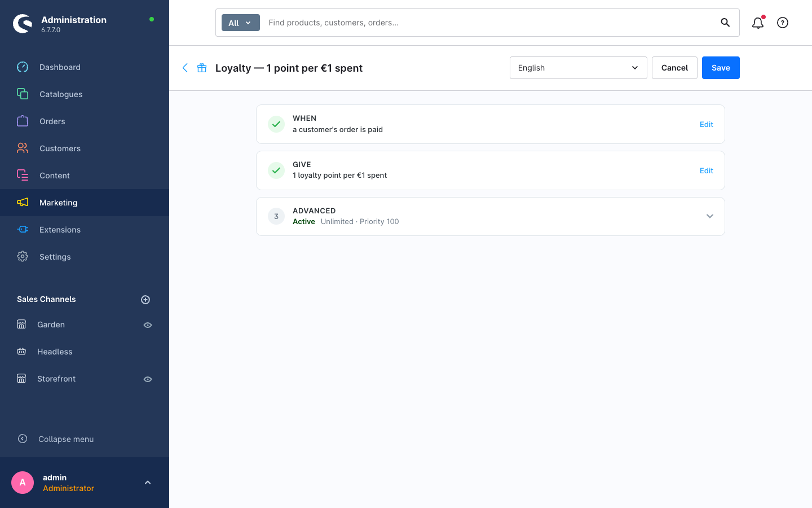
Task: Click the version number 6.7.7.0
Action: click(x=51, y=30)
